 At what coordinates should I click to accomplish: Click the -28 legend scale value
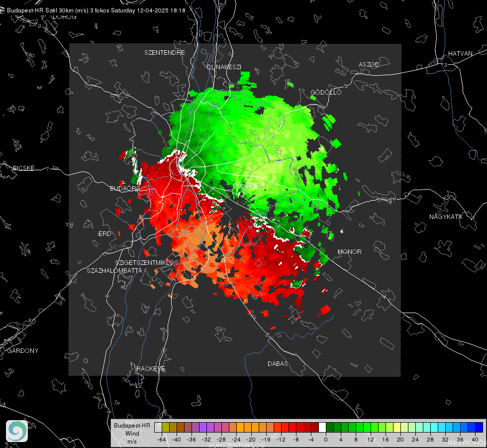coord(221,440)
